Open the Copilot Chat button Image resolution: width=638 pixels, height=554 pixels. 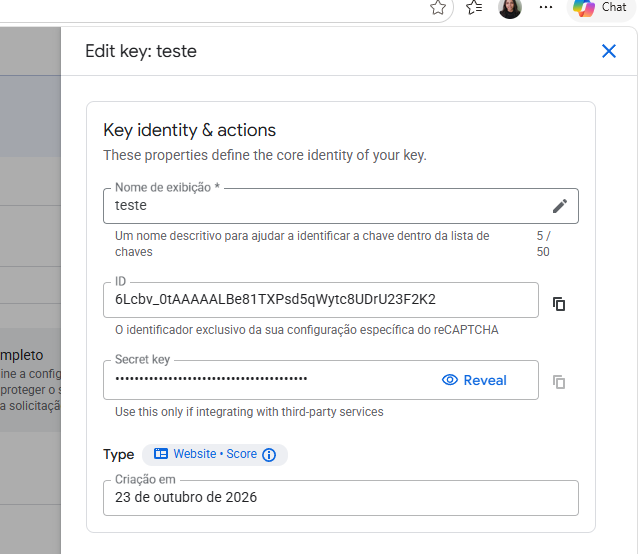pyautogui.click(x=600, y=8)
